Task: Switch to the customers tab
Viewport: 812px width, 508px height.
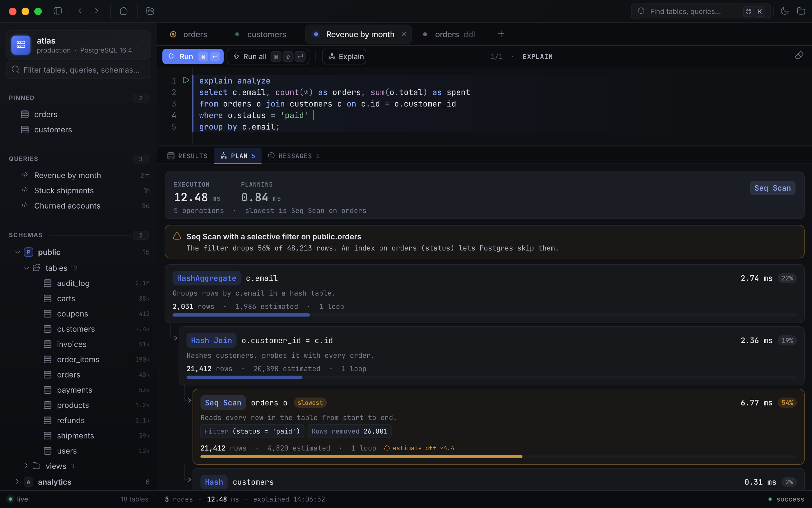Action: pyautogui.click(x=262, y=34)
